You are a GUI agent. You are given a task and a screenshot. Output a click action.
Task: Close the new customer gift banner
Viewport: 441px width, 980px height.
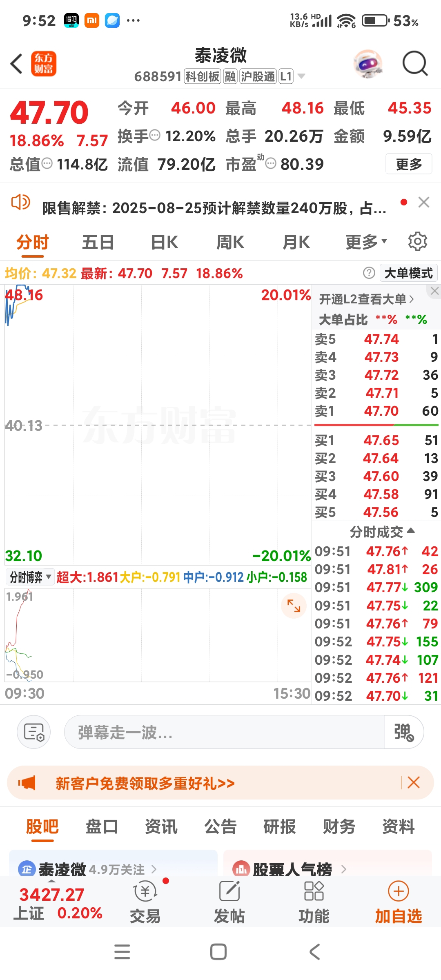414,782
